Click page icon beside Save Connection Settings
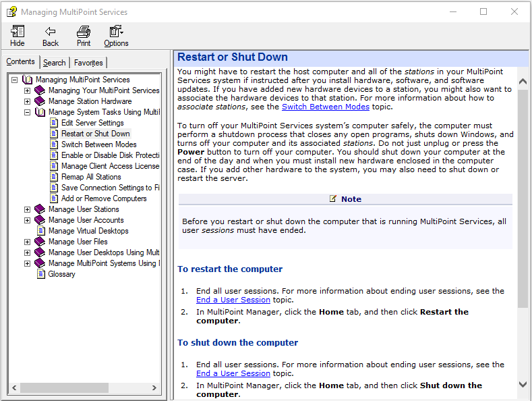The height and width of the screenshot is (401, 532). (54, 188)
